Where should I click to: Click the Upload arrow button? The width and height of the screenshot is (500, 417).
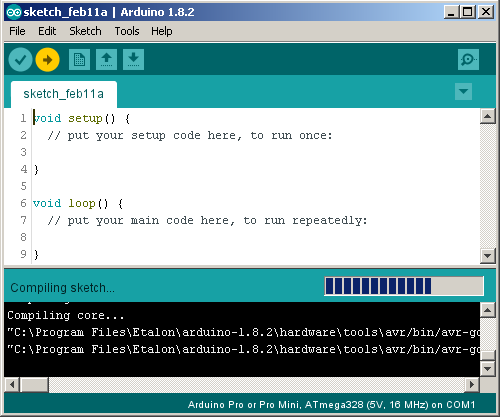coord(48,60)
